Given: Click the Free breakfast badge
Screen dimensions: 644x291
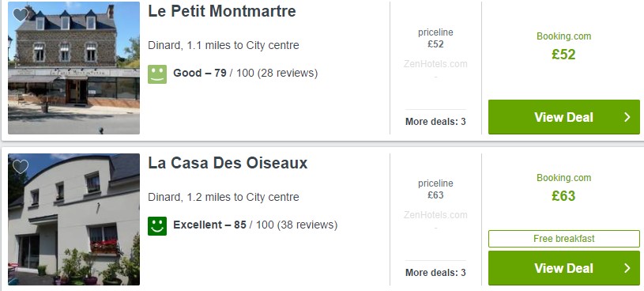Looking at the screenshot, I should pos(564,239).
